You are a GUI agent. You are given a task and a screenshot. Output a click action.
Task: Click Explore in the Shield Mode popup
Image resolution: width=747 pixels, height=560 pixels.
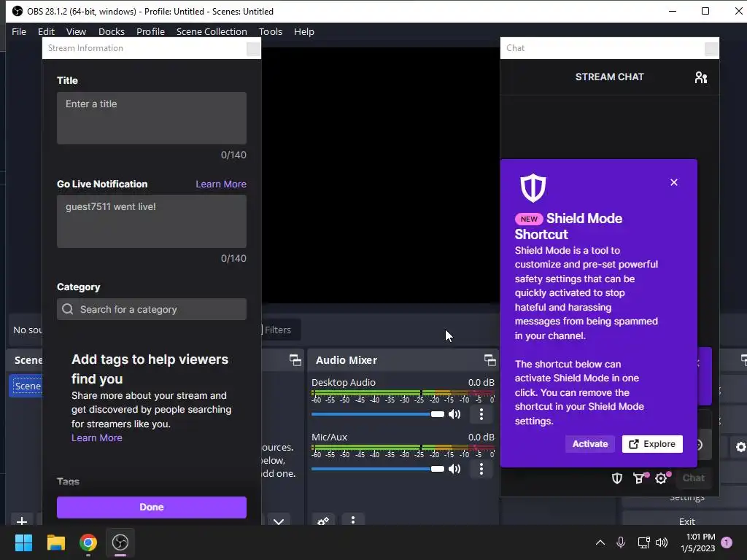pos(652,444)
